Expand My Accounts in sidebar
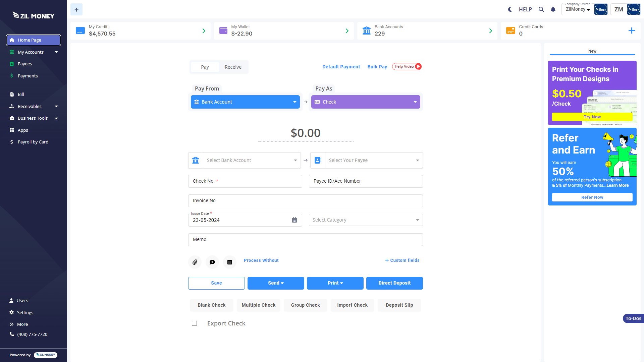 pyautogui.click(x=34, y=52)
